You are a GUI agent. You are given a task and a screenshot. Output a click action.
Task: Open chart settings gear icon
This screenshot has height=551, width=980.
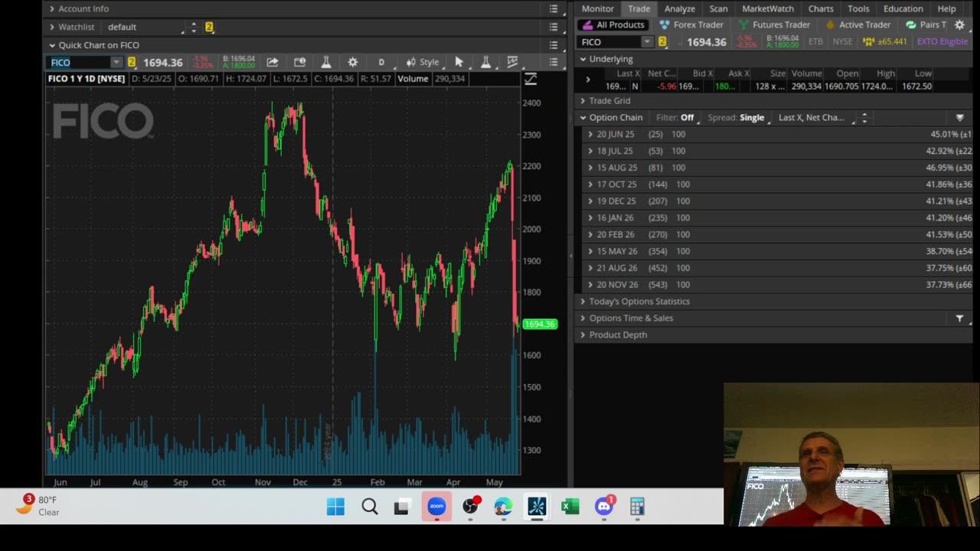click(353, 62)
